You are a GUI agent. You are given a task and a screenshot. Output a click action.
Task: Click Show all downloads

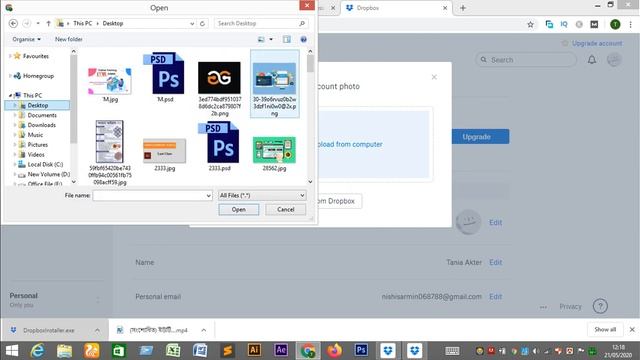pos(605,329)
